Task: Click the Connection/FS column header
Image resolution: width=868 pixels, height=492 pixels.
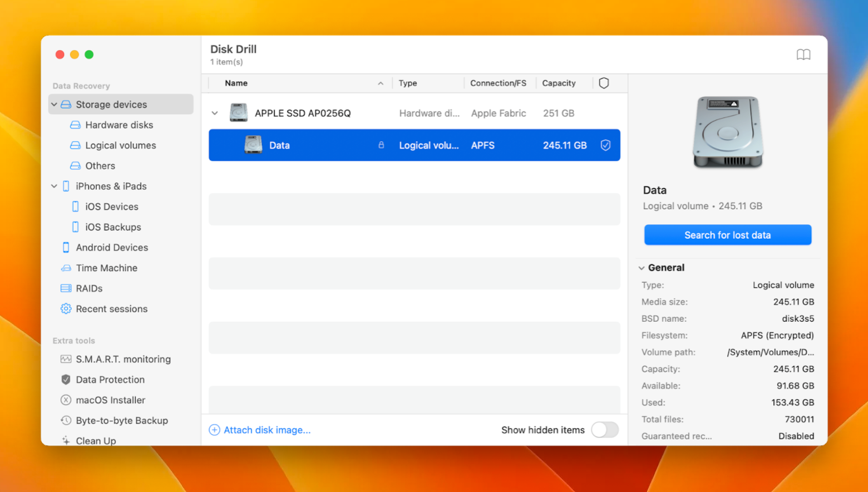Action: [x=498, y=83]
